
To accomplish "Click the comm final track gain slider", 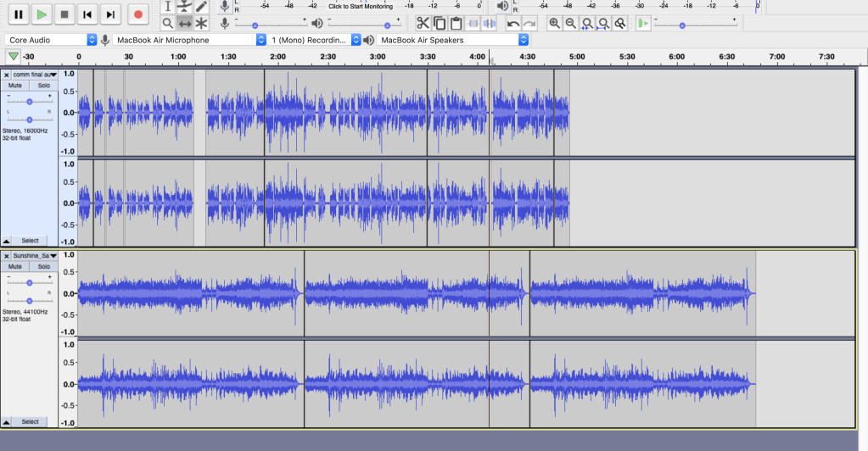I will tap(30, 101).
